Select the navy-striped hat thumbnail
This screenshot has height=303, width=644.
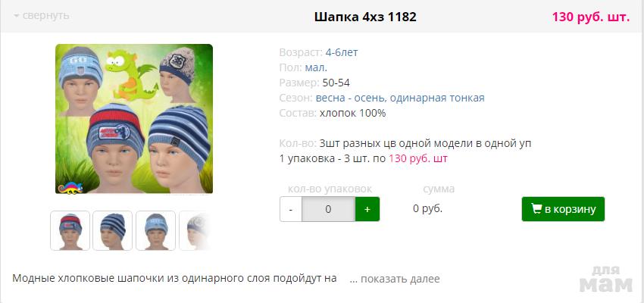click(113, 230)
